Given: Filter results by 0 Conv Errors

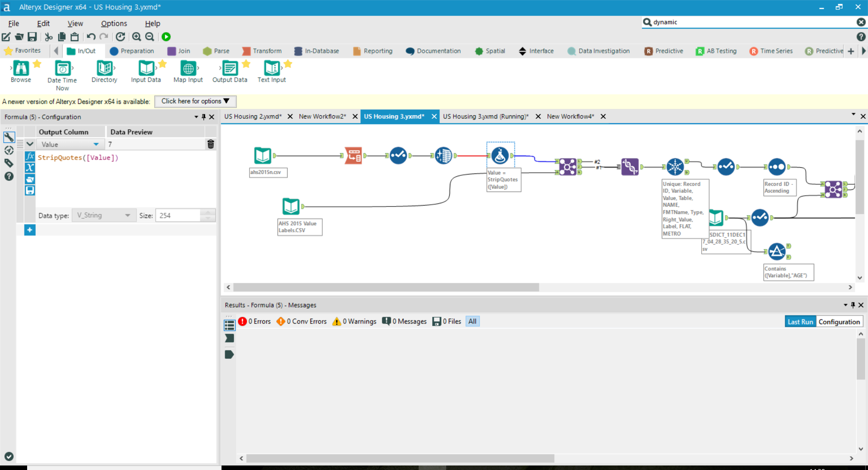Looking at the screenshot, I should coord(302,321).
